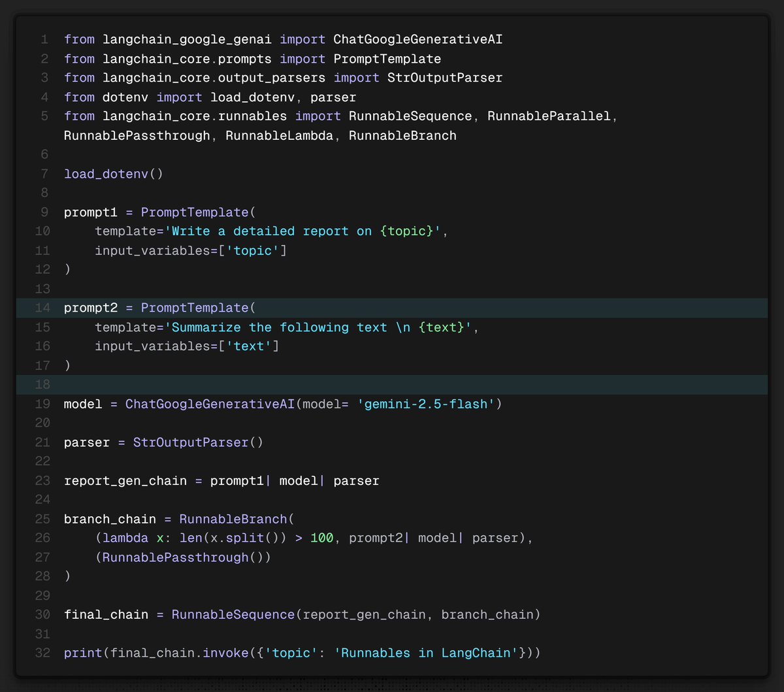Click RunnableSequence call on line 30
Viewport: 784px width, 692px height.
point(233,615)
